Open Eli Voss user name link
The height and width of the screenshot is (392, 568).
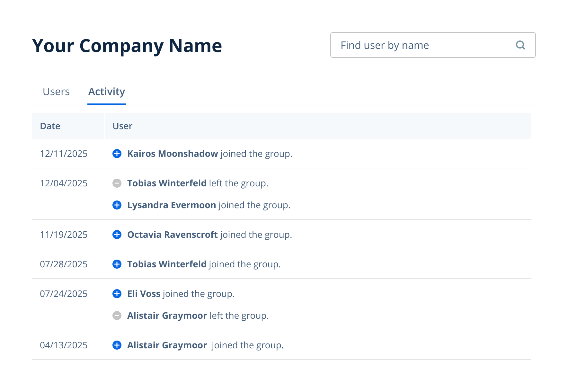tap(144, 294)
